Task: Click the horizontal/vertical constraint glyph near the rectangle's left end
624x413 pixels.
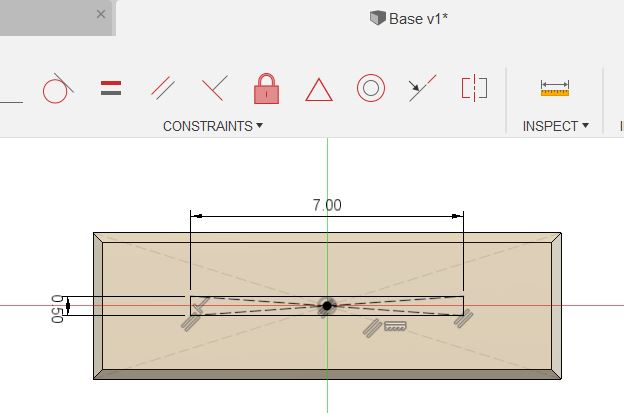Action: (x=201, y=306)
